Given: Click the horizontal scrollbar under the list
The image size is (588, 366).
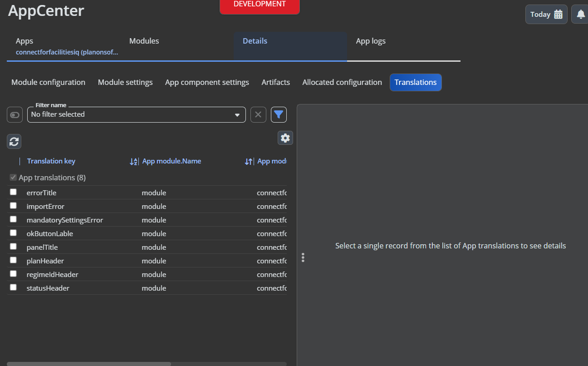Looking at the screenshot, I should click(x=89, y=364).
